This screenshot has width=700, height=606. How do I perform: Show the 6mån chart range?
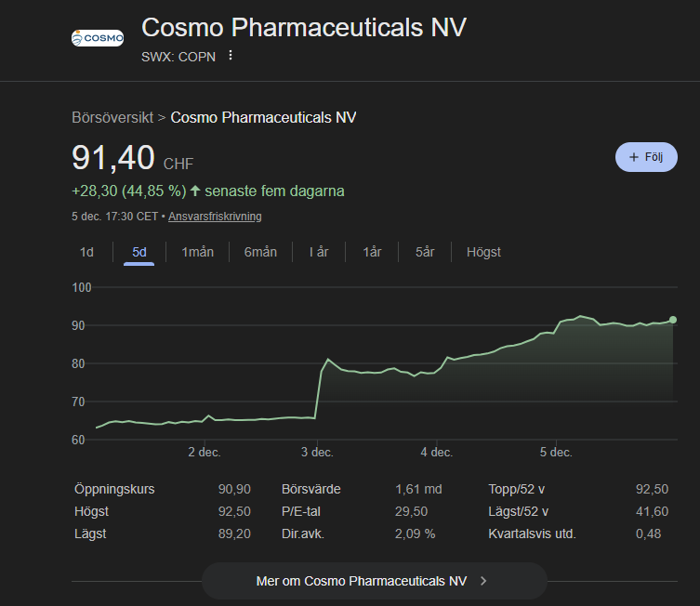tap(260, 252)
